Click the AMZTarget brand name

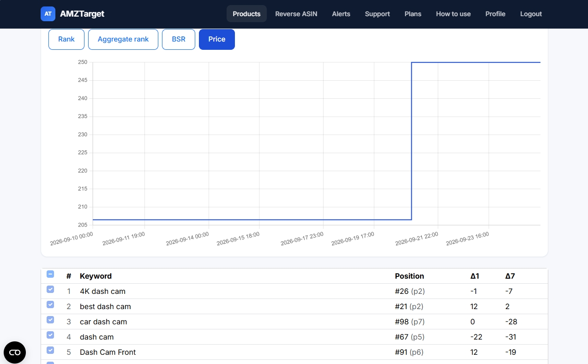tap(82, 14)
